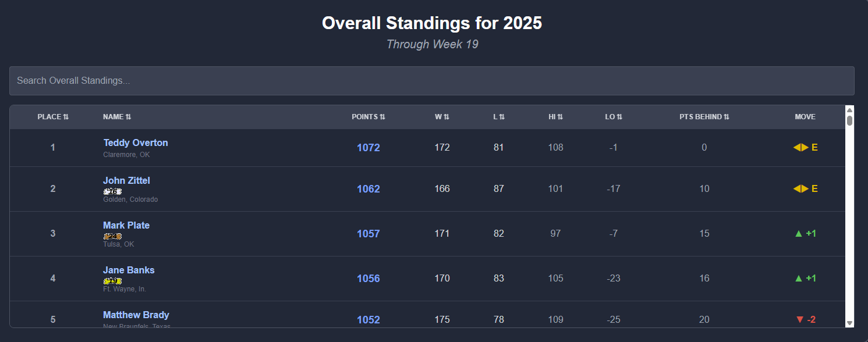Sort standings by Name column
The image size is (868, 342).
point(117,117)
